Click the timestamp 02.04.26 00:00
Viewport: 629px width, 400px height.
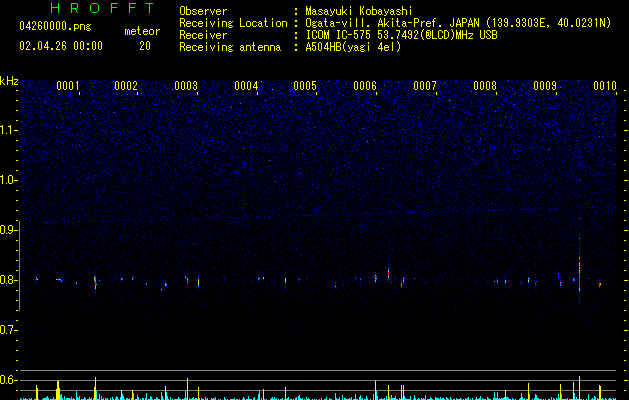(x=61, y=46)
